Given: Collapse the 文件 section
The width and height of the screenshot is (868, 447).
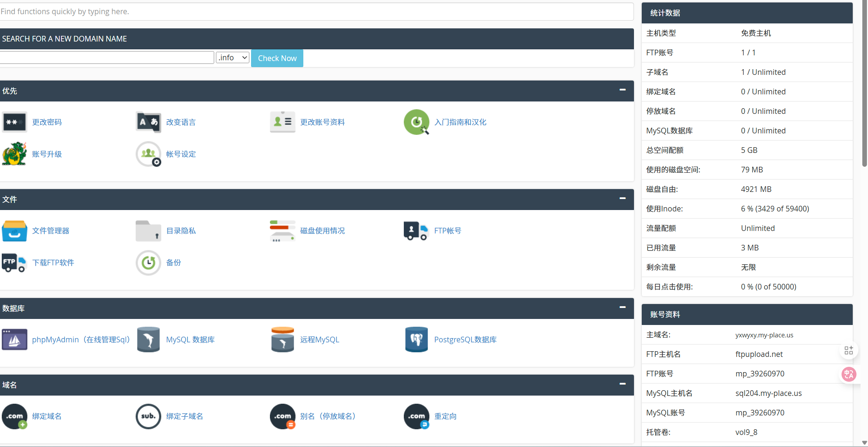Looking at the screenshot, I should click(x=622, y=199).
